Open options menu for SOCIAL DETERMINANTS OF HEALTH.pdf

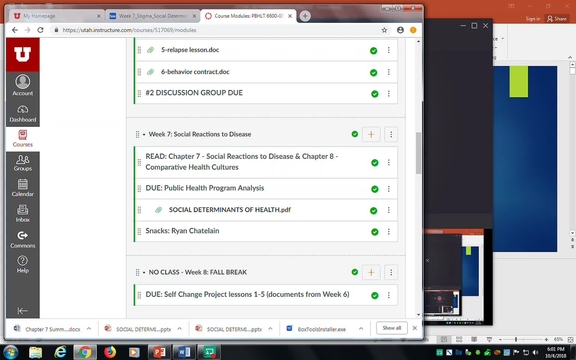point(389,210)
